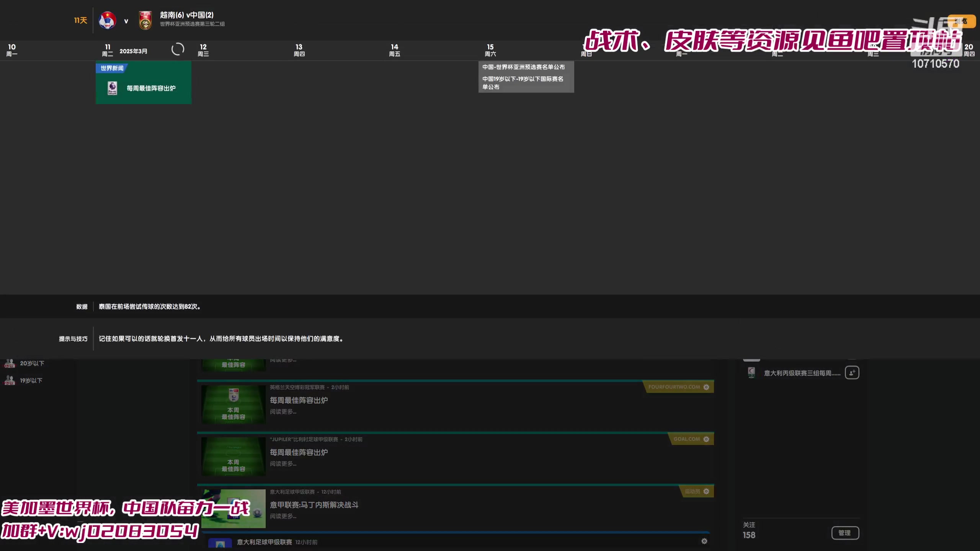
Task: Open settings gear beside GOAL.COM
Action: [706, 439]
